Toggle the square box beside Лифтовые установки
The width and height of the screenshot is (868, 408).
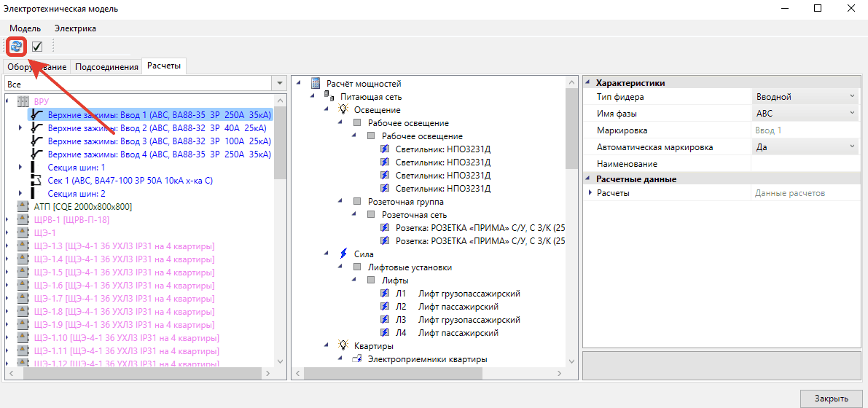click(357, 267)
